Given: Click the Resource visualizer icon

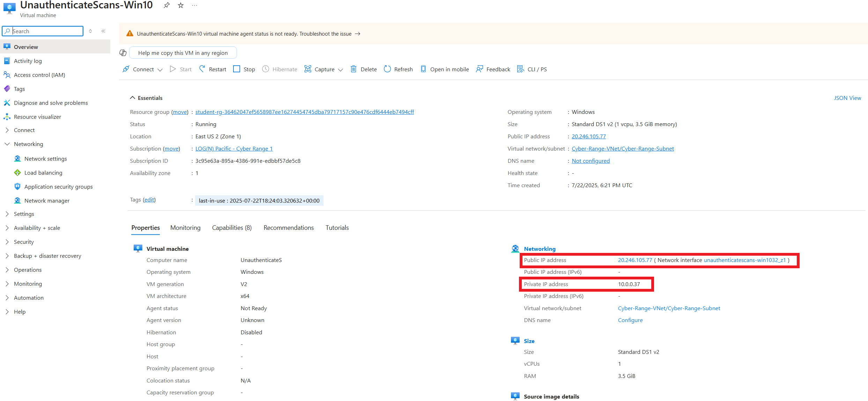Looking at the screenshot, I should (x=7, y=117).
